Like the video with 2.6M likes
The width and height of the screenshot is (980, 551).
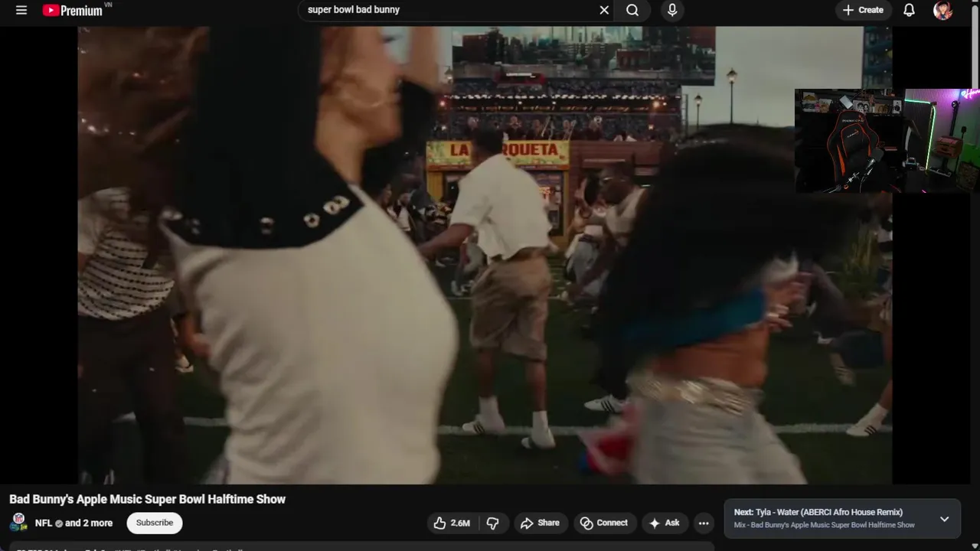click(451, 523)
